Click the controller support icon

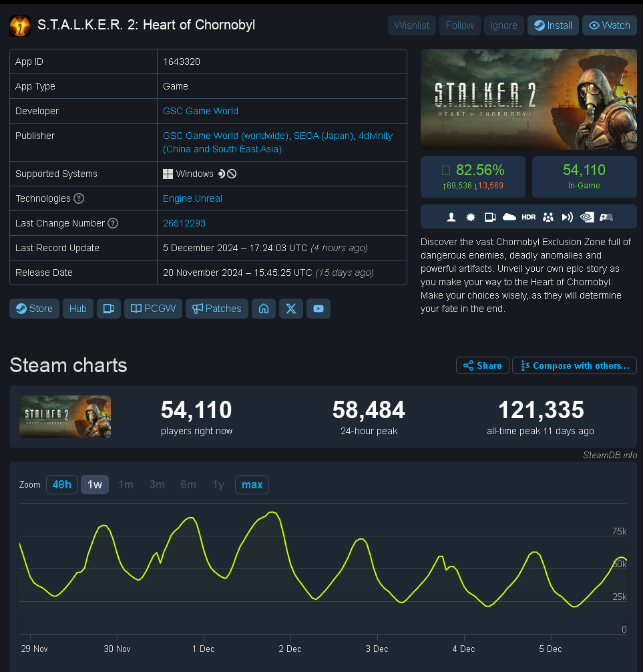(606, 216)
